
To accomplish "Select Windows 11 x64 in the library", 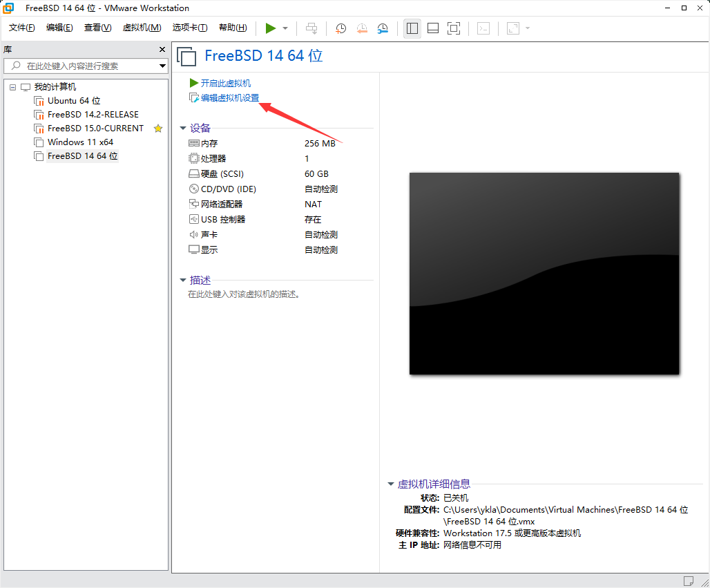I will [x=80, y=142].
